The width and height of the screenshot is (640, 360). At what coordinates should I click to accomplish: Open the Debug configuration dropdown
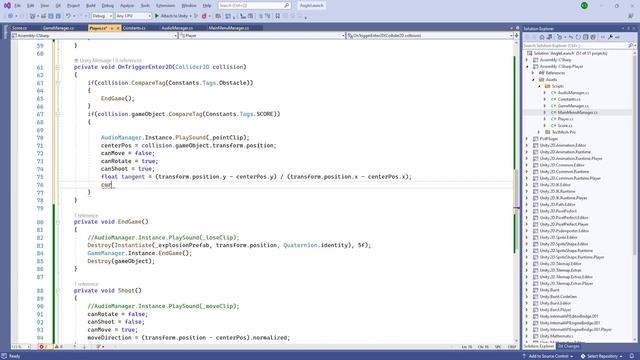[x=102, y=16]
